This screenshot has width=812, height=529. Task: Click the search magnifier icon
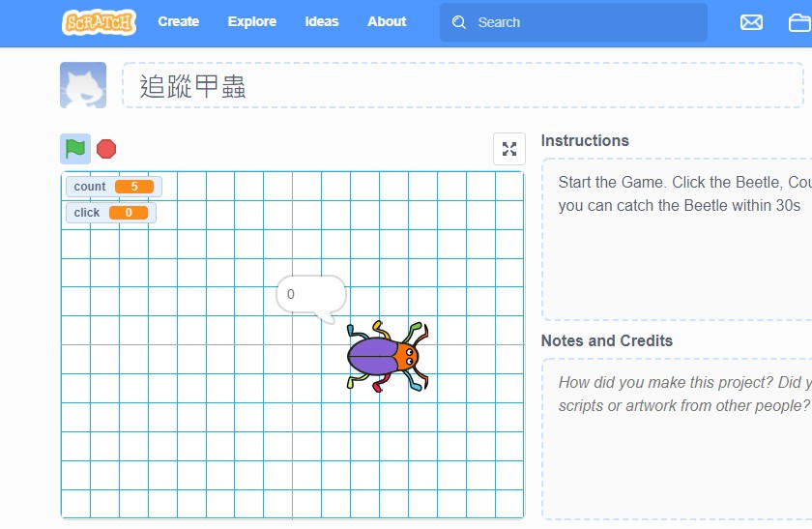(459, 22)
